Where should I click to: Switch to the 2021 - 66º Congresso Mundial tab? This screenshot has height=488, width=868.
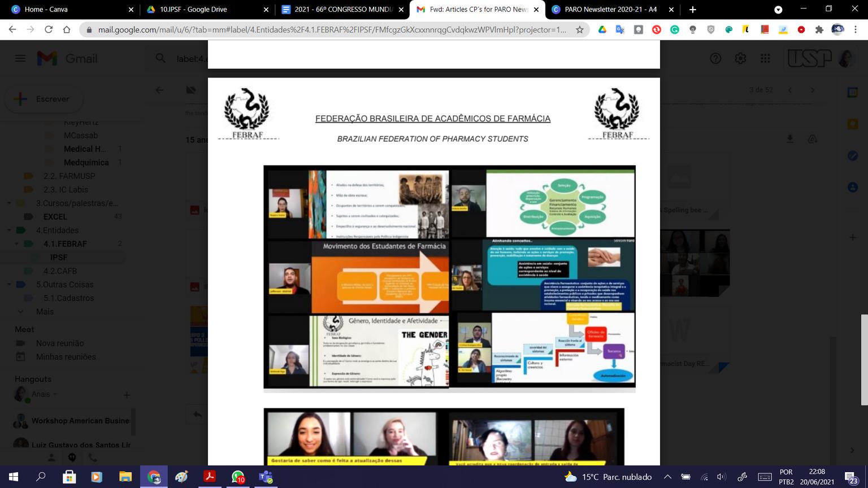point(342,10)
